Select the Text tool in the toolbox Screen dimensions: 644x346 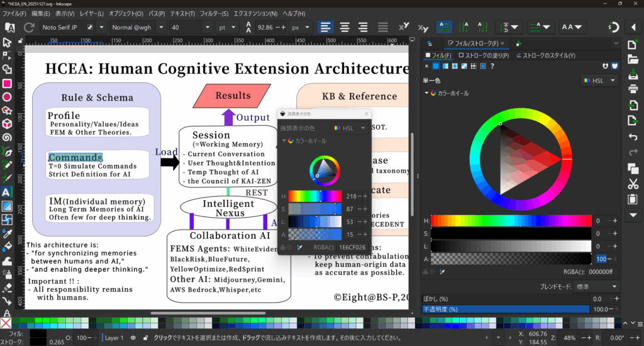7,192
